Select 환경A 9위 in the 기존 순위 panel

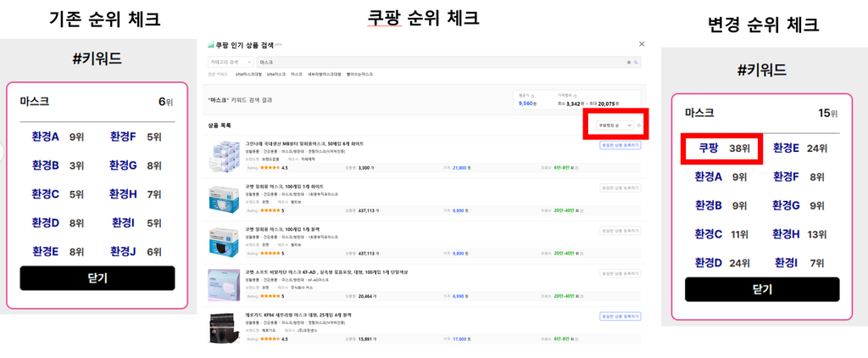click(x=58, y=137)
